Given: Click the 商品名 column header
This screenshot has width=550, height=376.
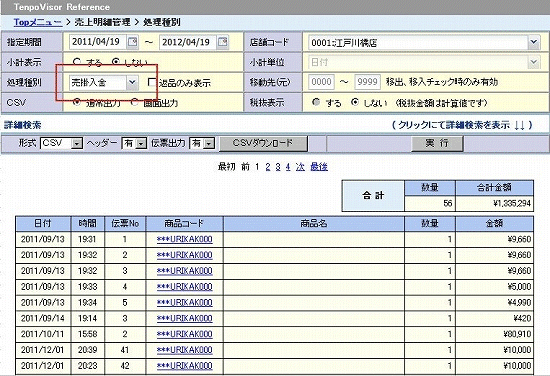Looking at the screenshot, I should click(314, 223).
